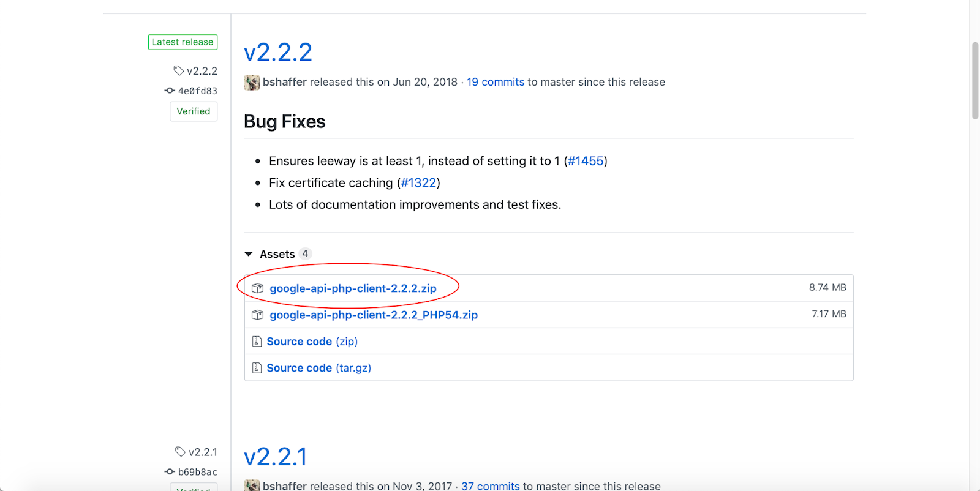Click the page vertical scrollbar thumb

point(975,81)
